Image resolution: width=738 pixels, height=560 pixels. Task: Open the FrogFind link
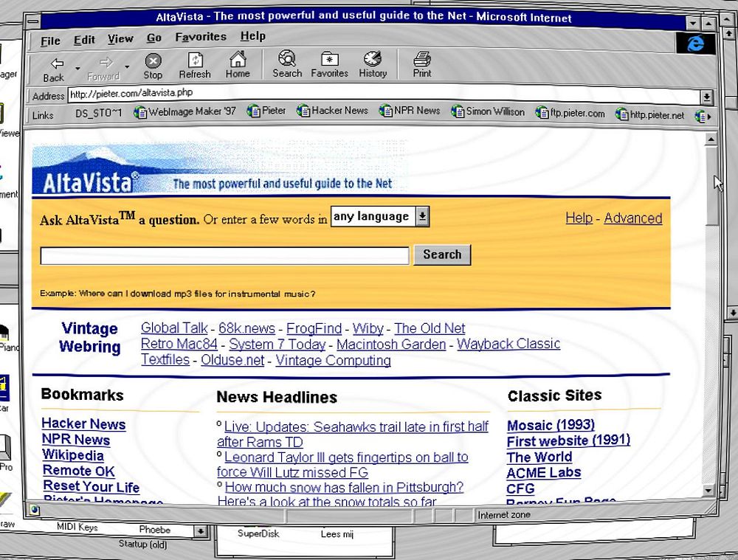pyautogui.click(x=314, y=328)
